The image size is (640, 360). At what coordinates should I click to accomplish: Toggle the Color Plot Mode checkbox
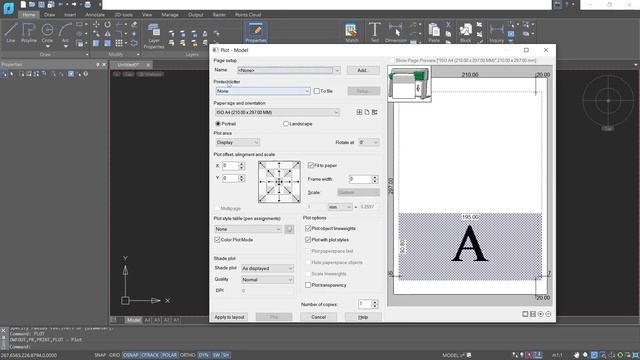tap(218, 240)
